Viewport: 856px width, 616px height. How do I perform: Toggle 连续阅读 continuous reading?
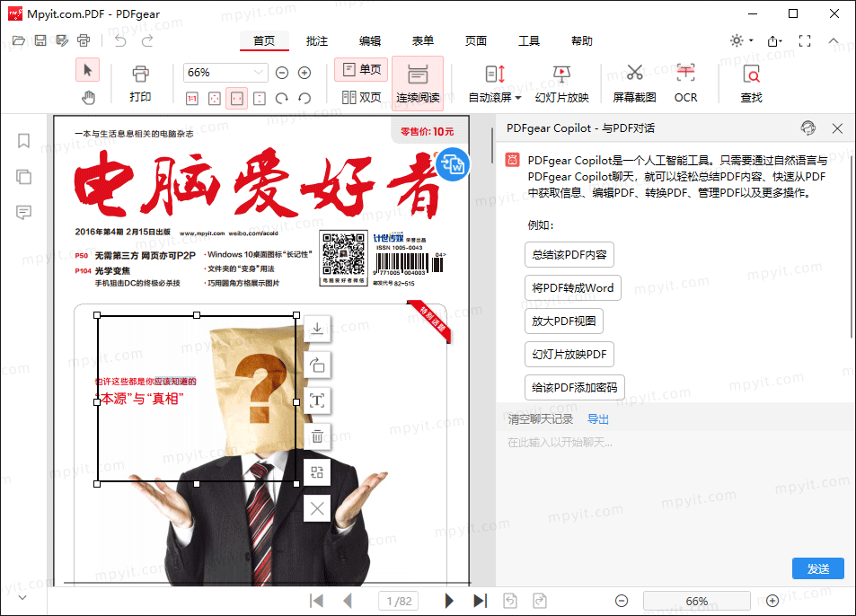418,83
